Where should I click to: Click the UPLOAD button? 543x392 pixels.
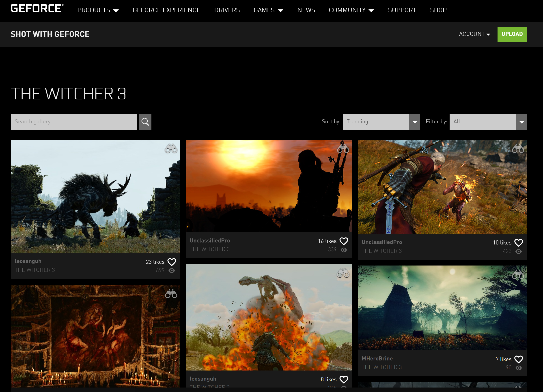pyautogui.click(x=511, y=34)
